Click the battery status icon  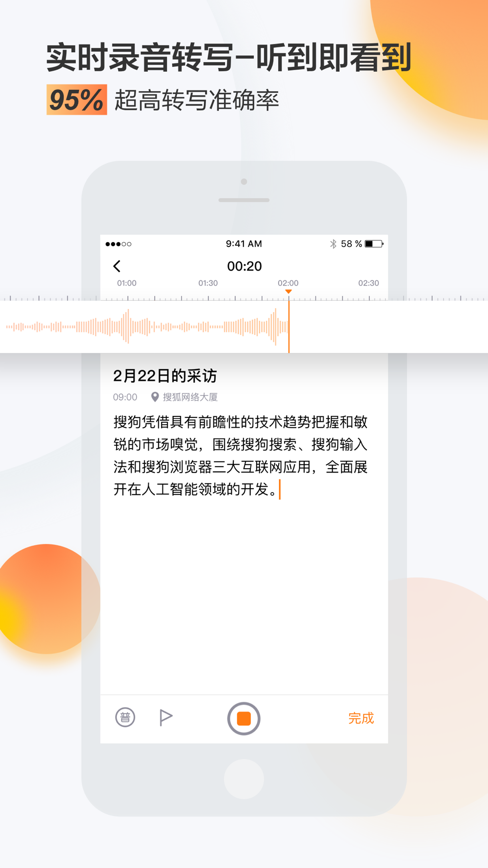click(x=374, y=244)
